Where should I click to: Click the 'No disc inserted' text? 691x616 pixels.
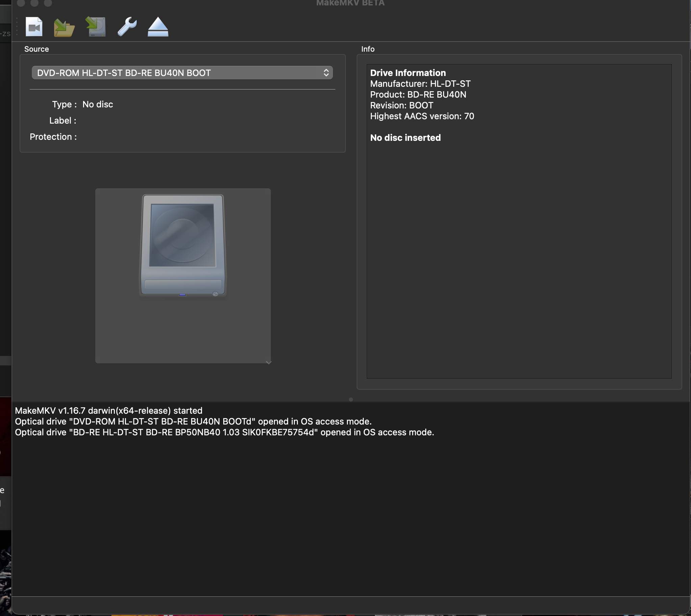point(405,138)
